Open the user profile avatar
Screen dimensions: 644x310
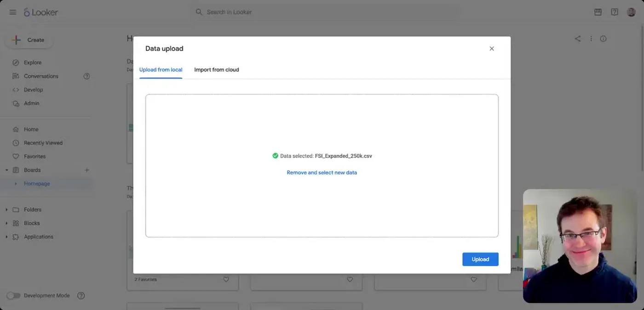[x=631, y=12]
